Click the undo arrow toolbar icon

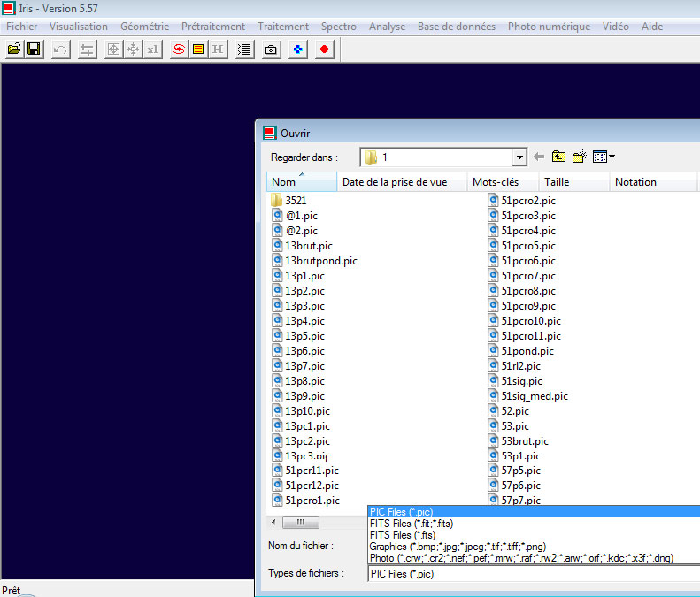click(x=60, y=49)
